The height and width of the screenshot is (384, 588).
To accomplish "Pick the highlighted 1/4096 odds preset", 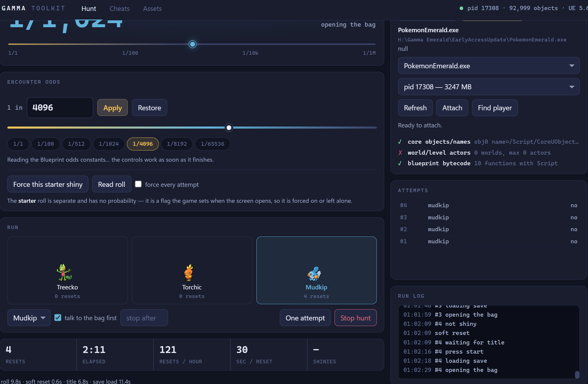I will (143, 144).
